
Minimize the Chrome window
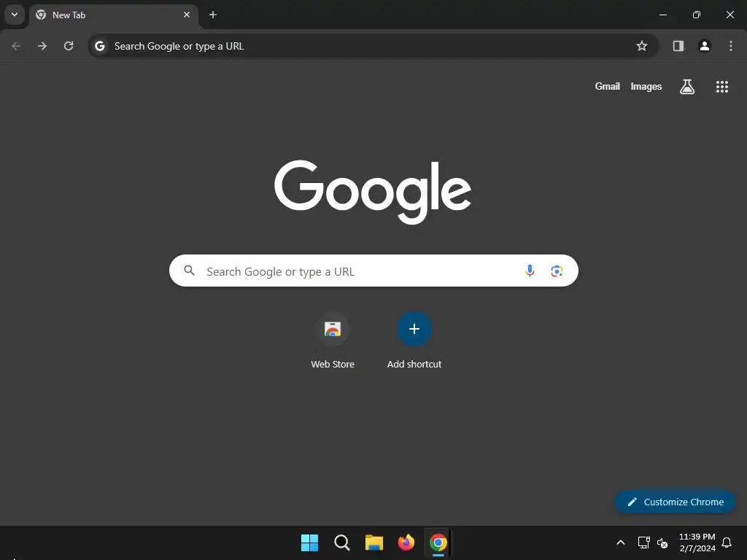click(x=662, y=15)
